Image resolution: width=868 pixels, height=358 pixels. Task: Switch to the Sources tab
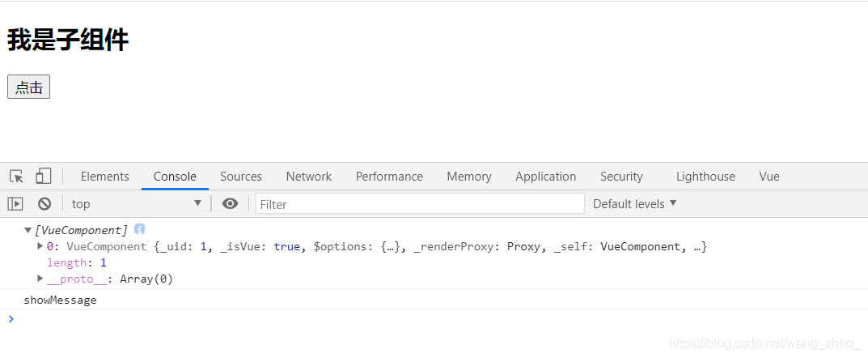[241, 177]
